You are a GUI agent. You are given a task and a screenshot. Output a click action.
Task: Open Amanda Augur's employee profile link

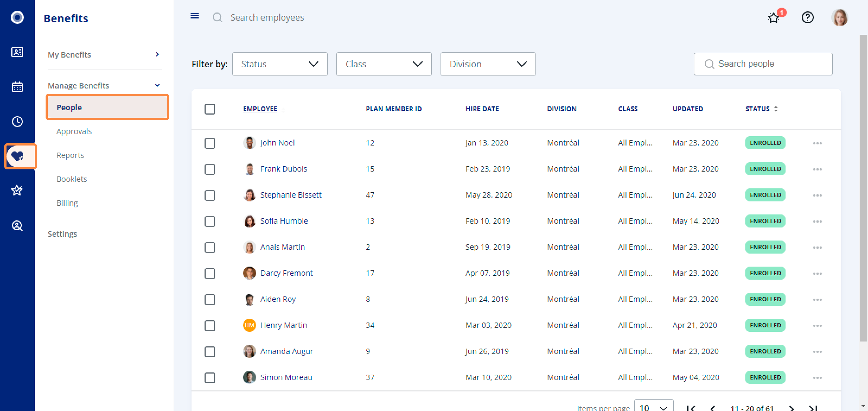point(286,351)
